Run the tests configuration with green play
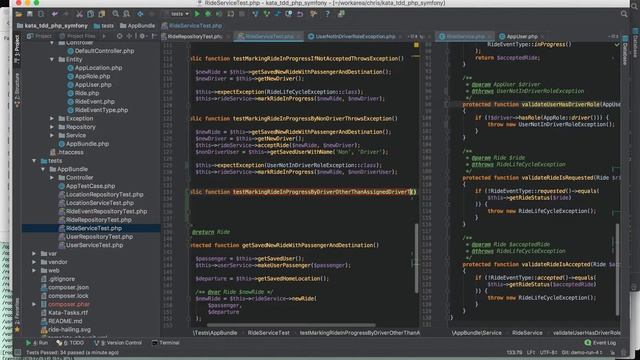This screenshot has width=640, height=360. click(197, 14)
